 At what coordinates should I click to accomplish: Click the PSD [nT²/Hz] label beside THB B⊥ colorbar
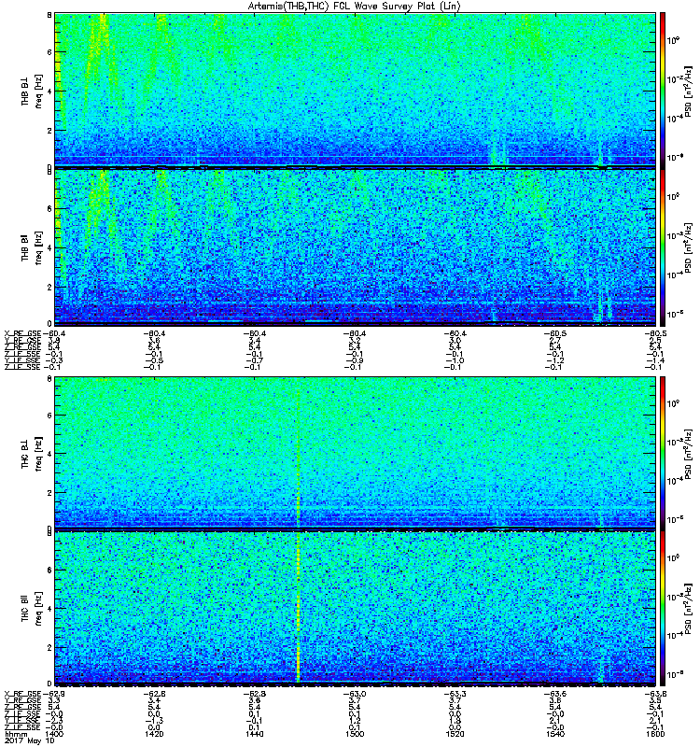689,91
